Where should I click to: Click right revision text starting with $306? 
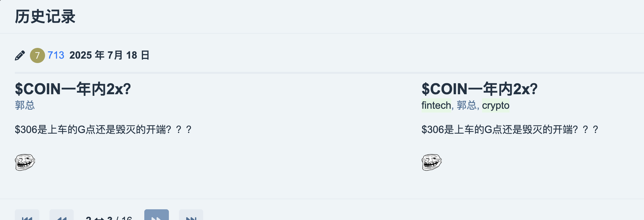coord(510,130)
